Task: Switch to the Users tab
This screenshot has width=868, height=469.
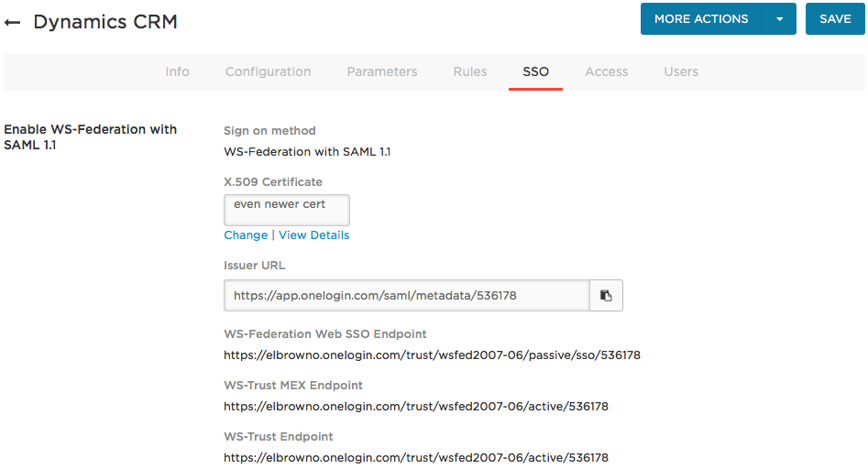Action: click(x=681, y=71)
